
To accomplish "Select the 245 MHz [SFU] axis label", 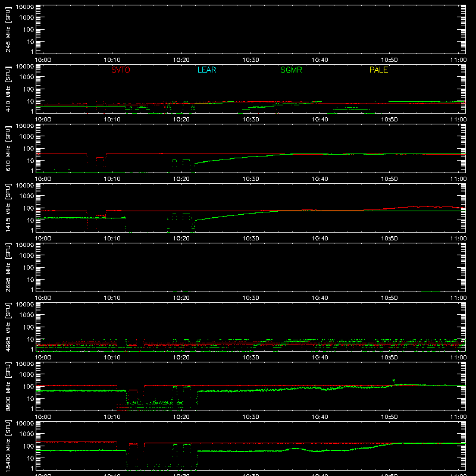I will [x=8, y=29].
